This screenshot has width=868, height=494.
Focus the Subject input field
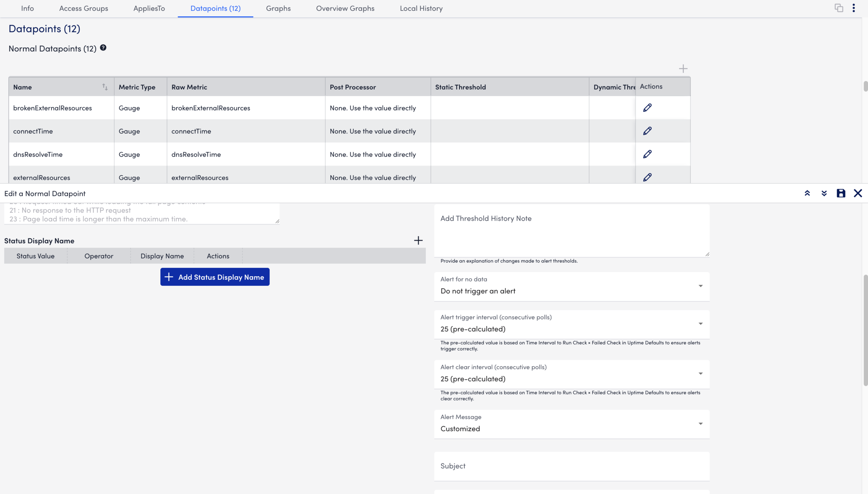[572, 466]
